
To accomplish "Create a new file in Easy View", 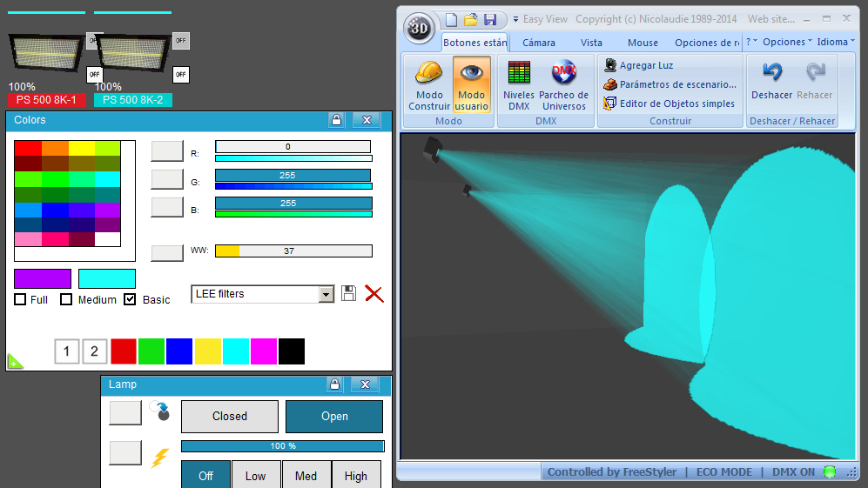I will tap(452, 20).
